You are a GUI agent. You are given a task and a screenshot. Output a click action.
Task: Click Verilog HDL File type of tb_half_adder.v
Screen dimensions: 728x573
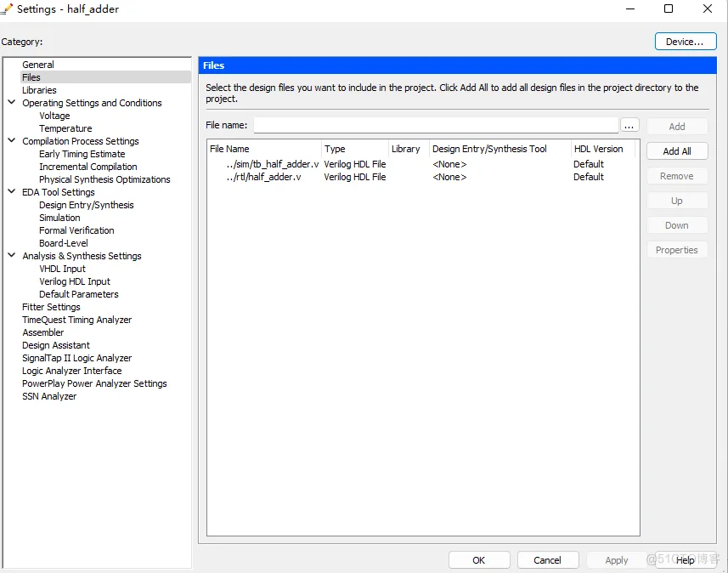(355, 164)
